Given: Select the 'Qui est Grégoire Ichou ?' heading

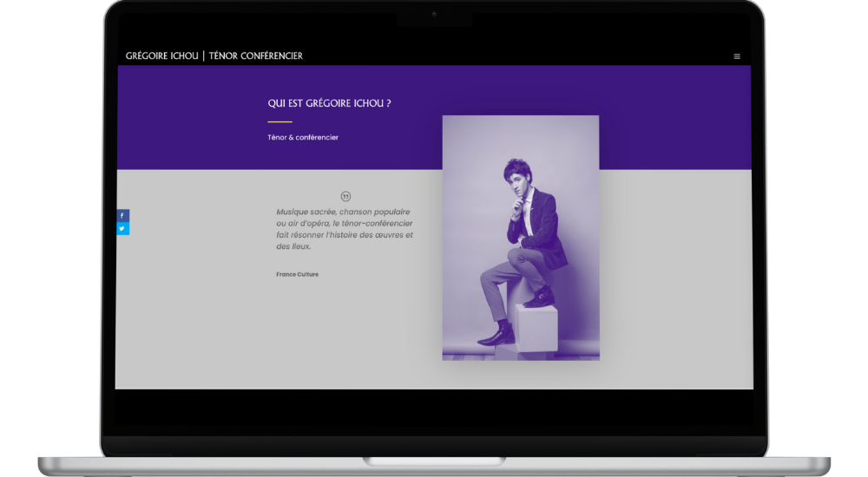Looking at the screenshot, I should pyautogui.click(x=329, y=103).
